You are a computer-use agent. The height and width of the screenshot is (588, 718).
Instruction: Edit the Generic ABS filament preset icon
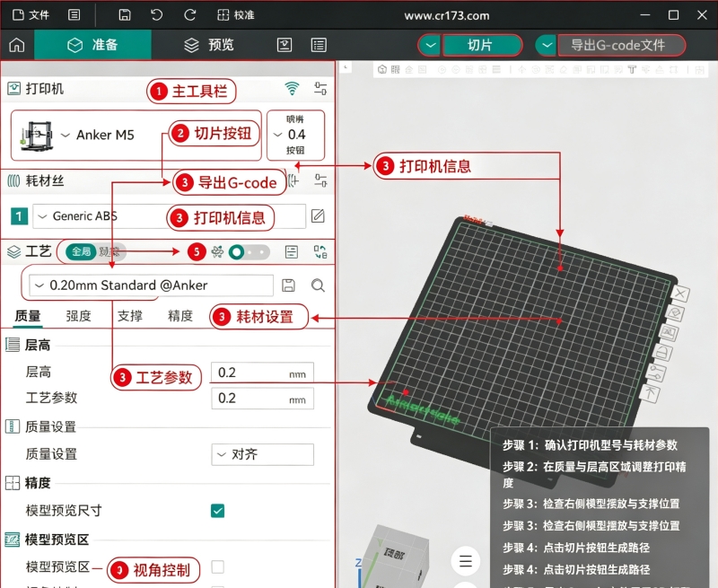click(318, 215)
